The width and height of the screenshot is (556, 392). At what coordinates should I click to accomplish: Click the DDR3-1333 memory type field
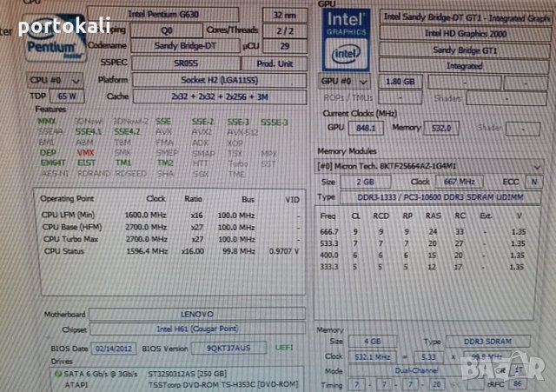coord(434,198)
